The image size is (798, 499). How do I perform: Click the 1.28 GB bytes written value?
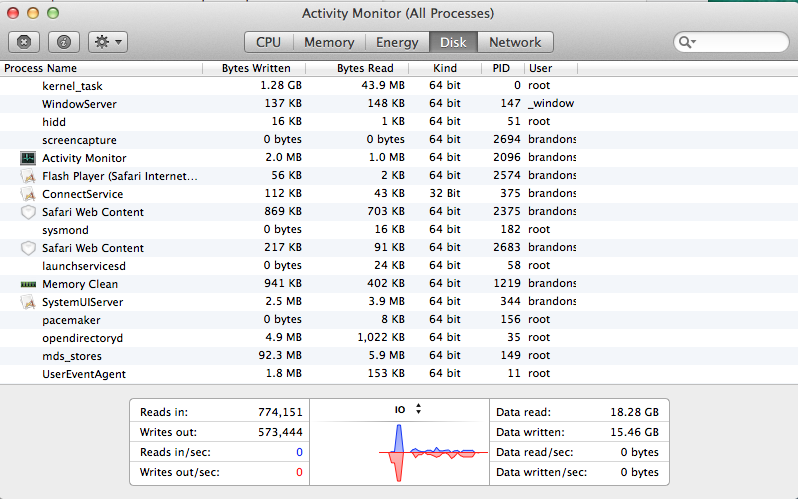(281, 86)
